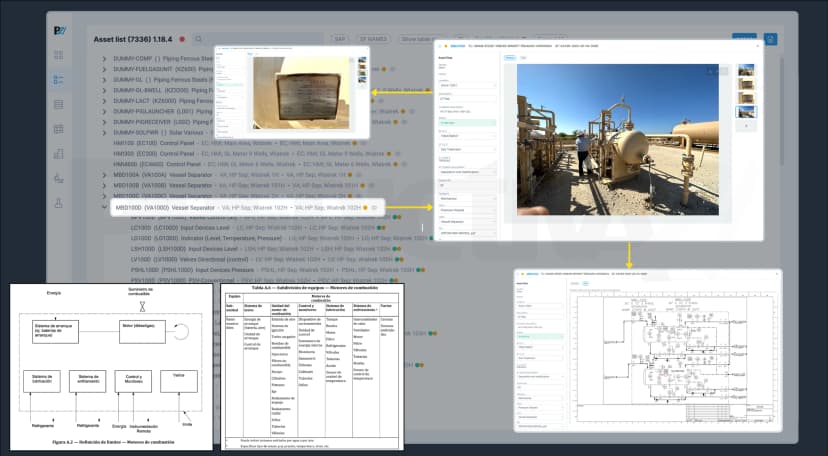This screenshot has height=456, width=828.
Task: Switch to the Photos tab in asset dialog
Action: [510, 58]
